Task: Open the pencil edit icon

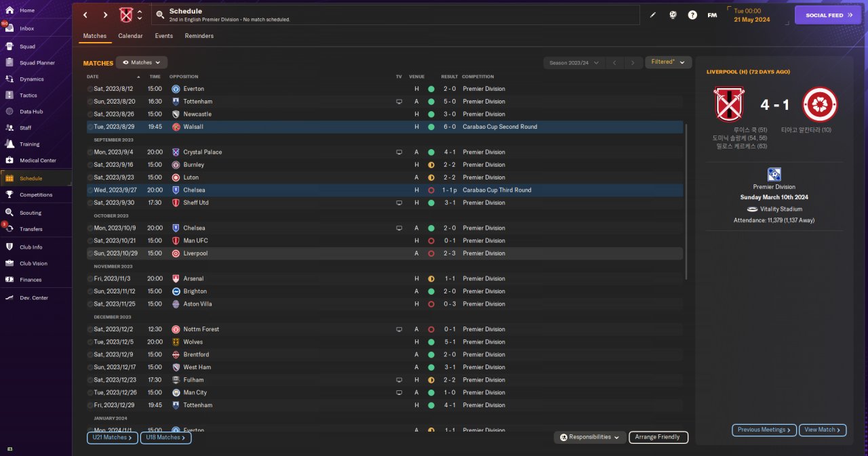Action: [x=653, y=14]
